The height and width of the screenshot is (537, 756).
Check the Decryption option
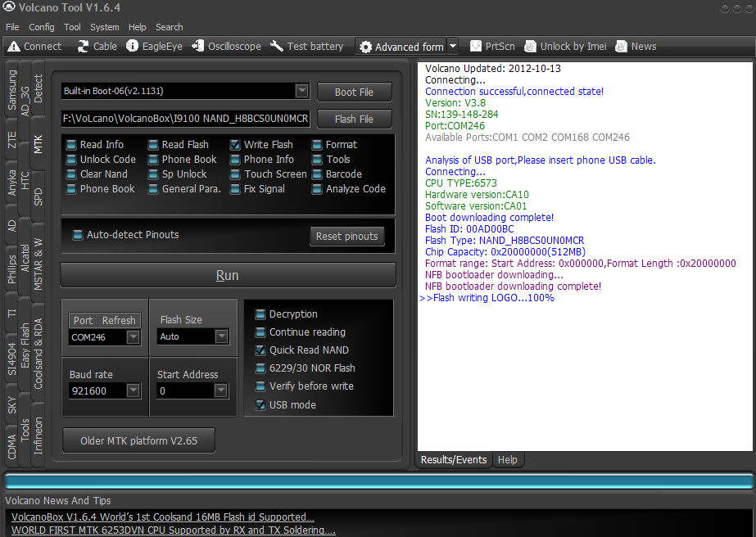coord(260,314)
